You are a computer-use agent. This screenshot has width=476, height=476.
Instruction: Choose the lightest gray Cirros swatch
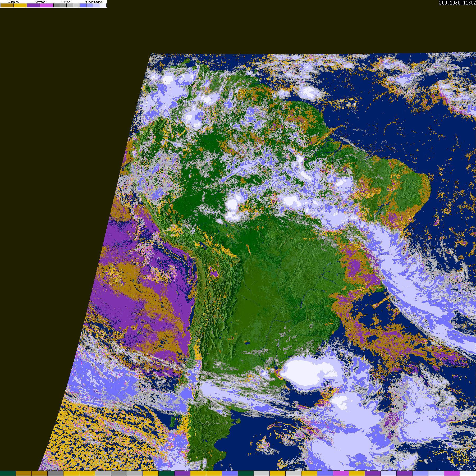[x=76, y=5]
